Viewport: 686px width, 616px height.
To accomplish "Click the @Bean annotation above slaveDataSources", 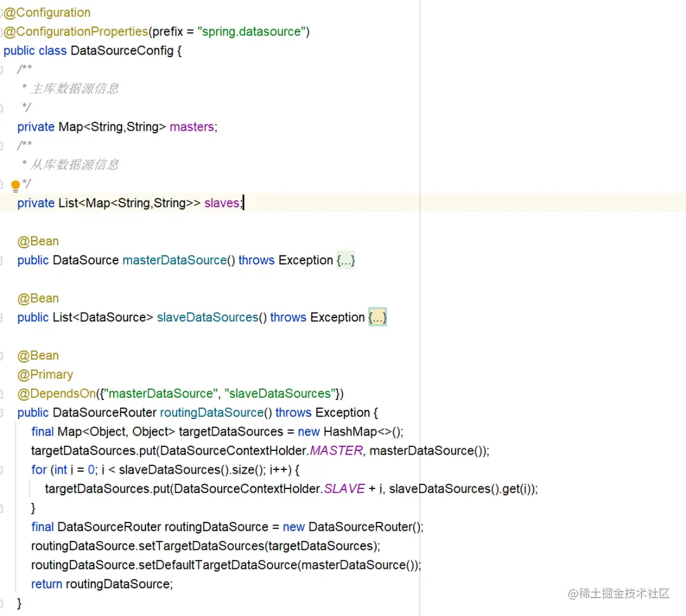I will point(38,298).
